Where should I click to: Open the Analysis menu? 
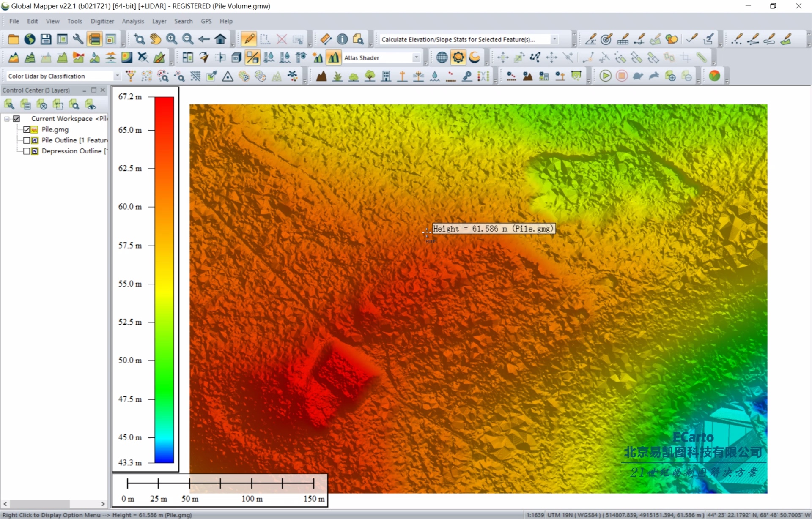pos(133,21)
